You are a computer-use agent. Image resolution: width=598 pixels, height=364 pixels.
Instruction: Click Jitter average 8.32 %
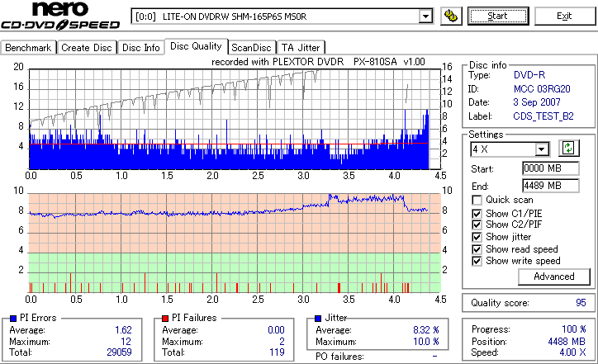pos(426,329)
